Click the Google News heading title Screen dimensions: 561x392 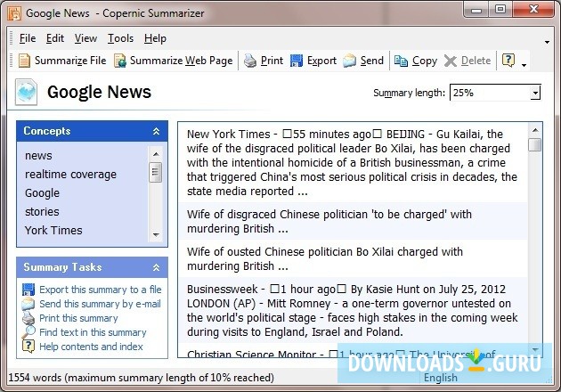(99, 92)
